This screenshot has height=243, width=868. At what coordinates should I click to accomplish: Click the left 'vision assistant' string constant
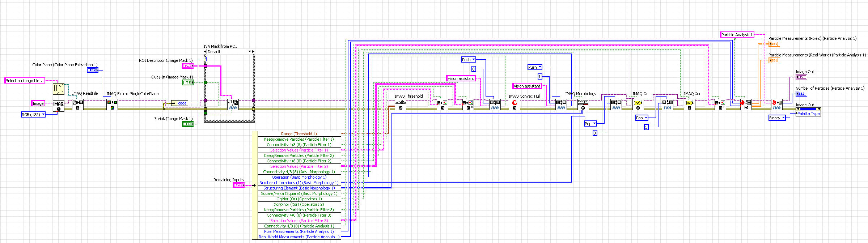coord(461,78)
